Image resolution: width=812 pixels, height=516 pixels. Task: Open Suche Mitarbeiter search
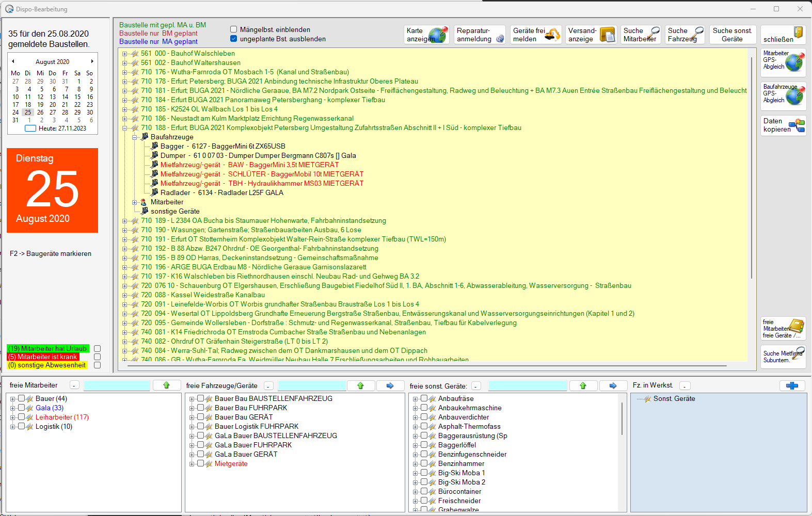pyautogui.click(x=640, y=35)
